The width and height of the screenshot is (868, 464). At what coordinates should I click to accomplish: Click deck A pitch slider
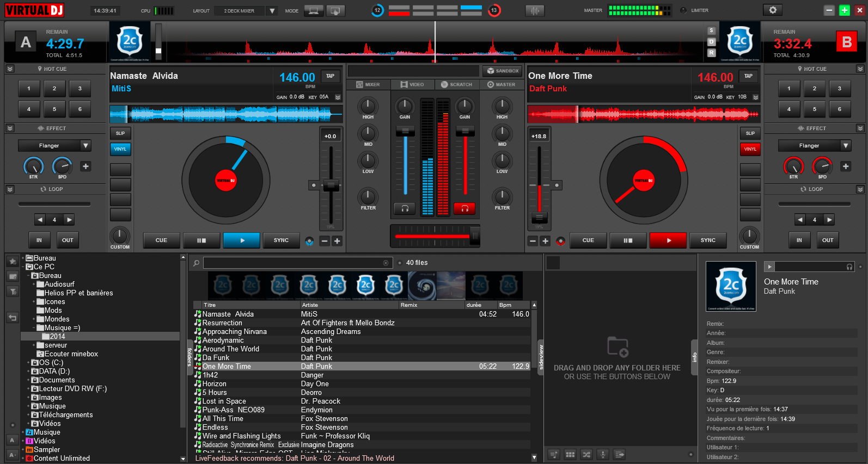coord(331,185)
